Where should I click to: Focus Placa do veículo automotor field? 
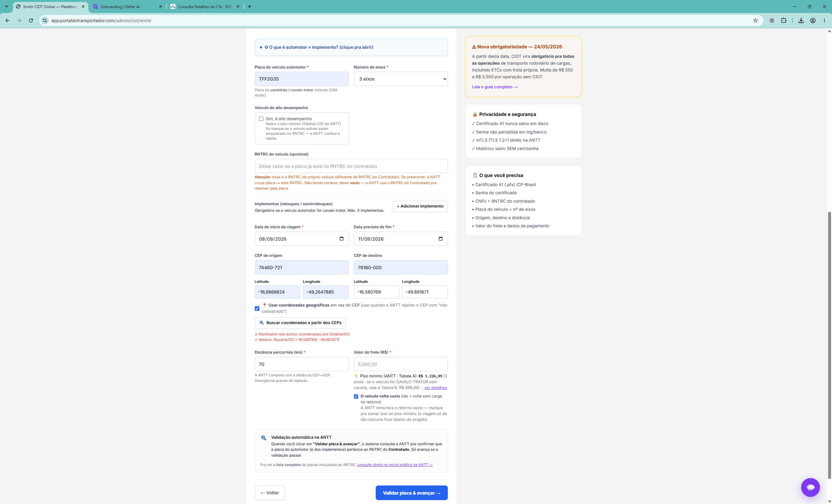[x=301, y=79]
